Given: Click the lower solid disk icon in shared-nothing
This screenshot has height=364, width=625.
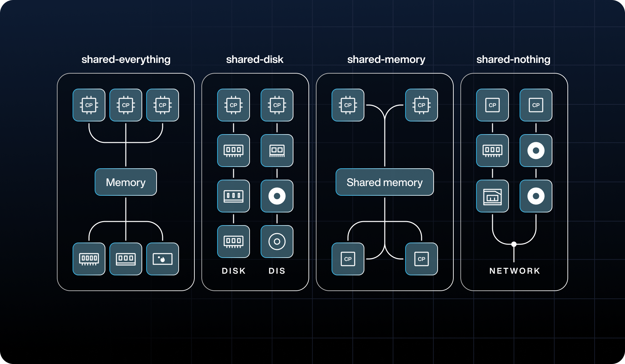Looking at the screenshot, I should point(536,196).
